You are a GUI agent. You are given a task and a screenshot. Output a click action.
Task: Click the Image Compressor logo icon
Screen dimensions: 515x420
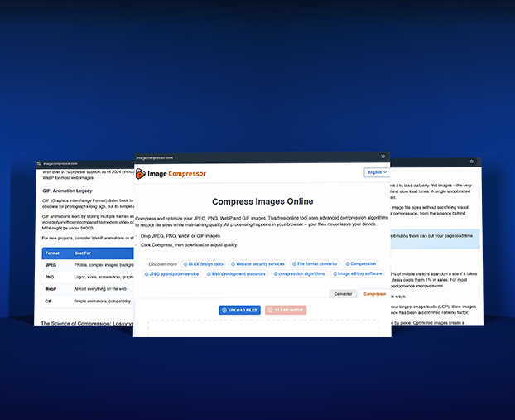(141, 174)
